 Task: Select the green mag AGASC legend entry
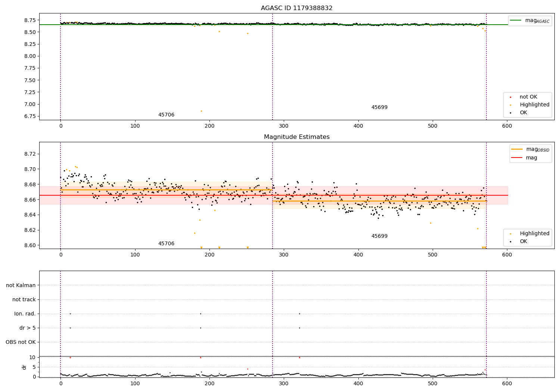(530, 21)
